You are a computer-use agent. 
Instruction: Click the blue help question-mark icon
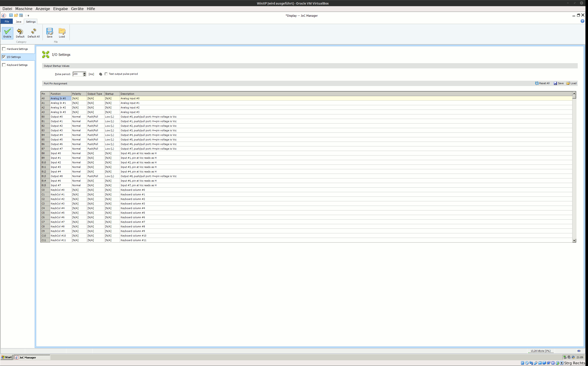click(x=583, y=21)
